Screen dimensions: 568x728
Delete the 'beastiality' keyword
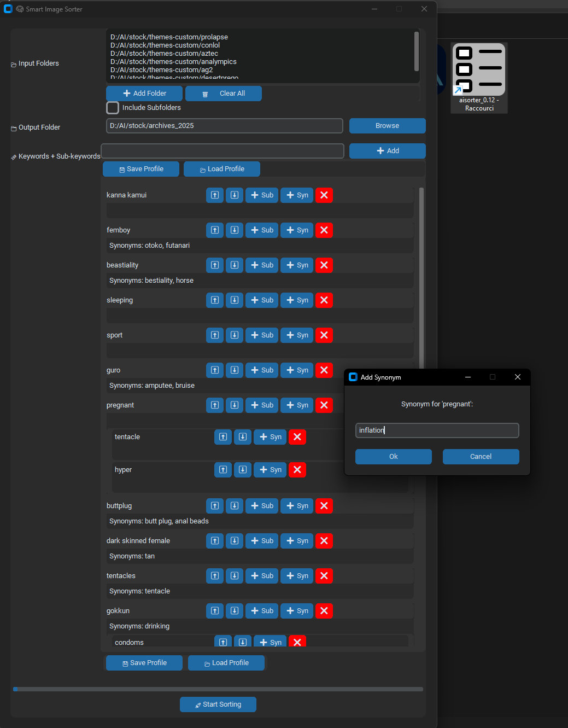point(324,265)
